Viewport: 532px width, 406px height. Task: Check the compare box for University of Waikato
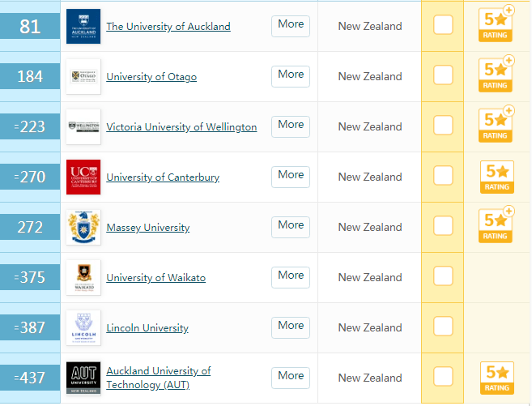pos(443,276)
